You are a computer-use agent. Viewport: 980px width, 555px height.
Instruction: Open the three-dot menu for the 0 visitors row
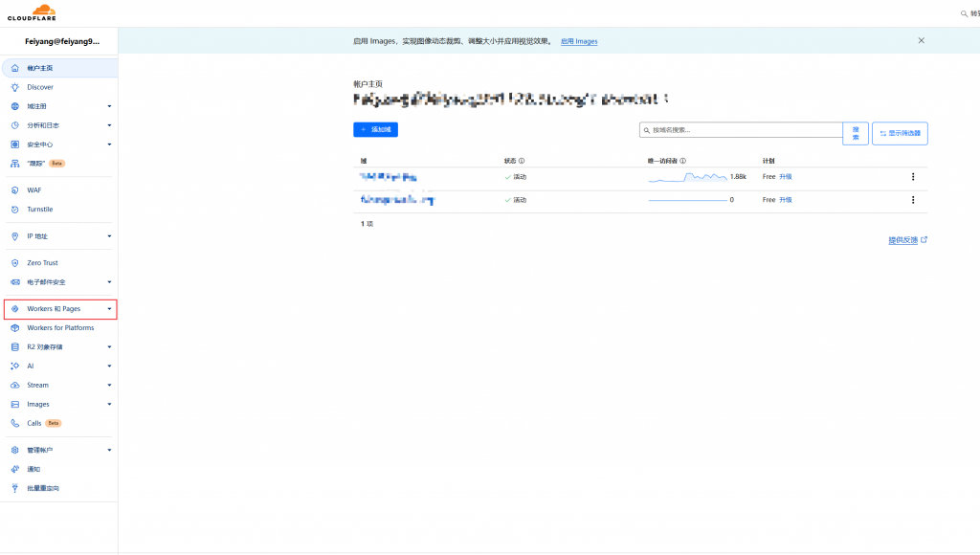[x=913, y=200]
